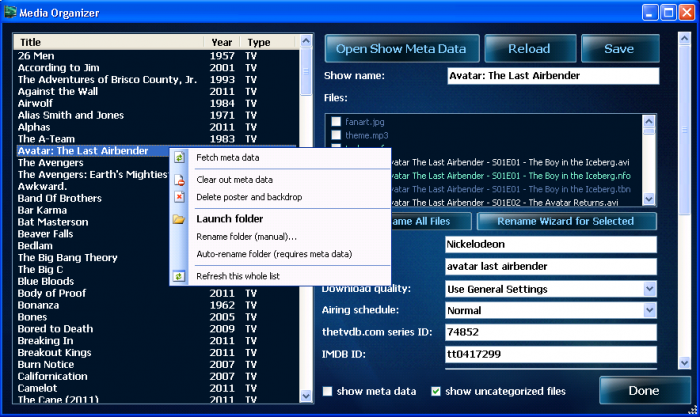Select Alias Smith and Jones row

[x=156, y=115]
